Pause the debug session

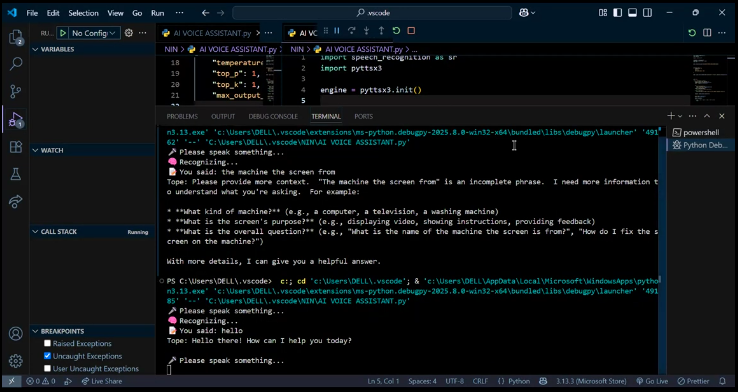337,31
